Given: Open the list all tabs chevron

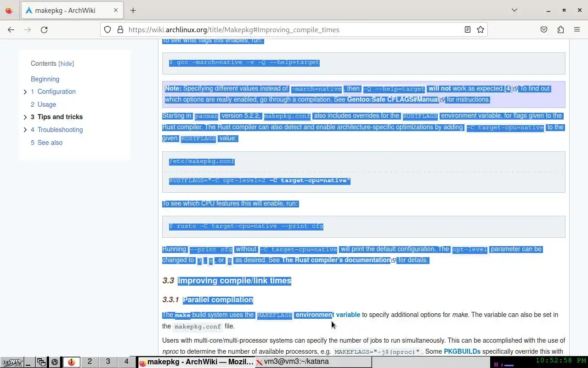Looking at the screenshot, I should pos(514,10).
